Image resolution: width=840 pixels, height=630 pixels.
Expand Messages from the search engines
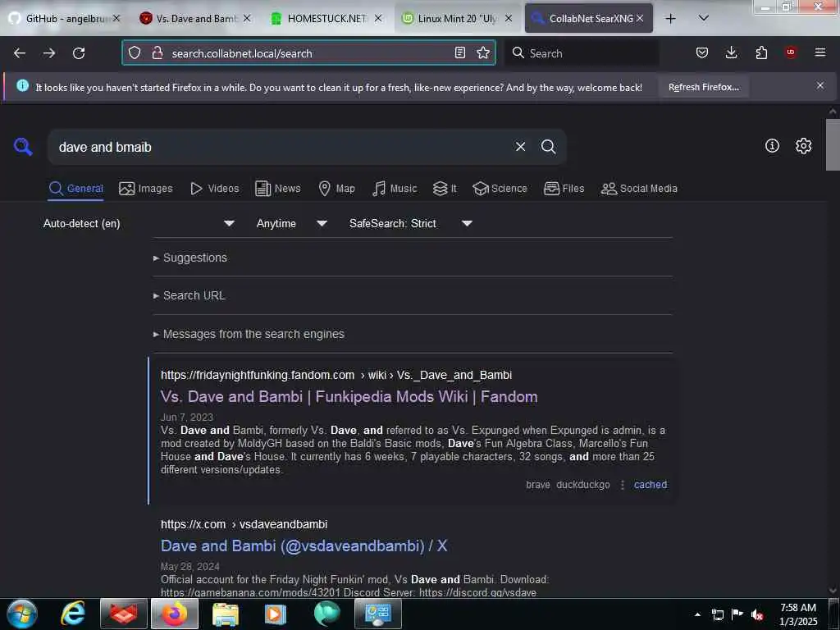coord(249,334)
